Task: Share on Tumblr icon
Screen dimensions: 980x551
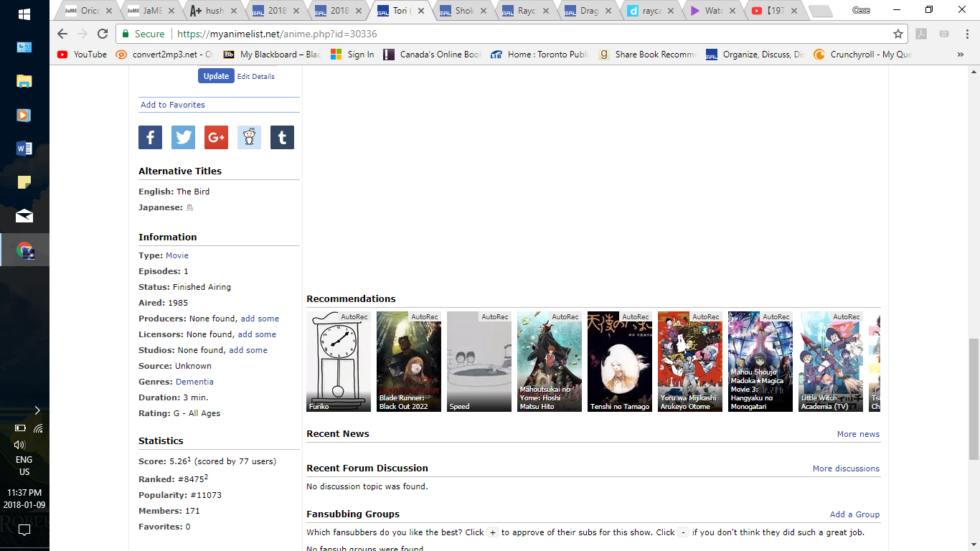Action: point(282,138)
